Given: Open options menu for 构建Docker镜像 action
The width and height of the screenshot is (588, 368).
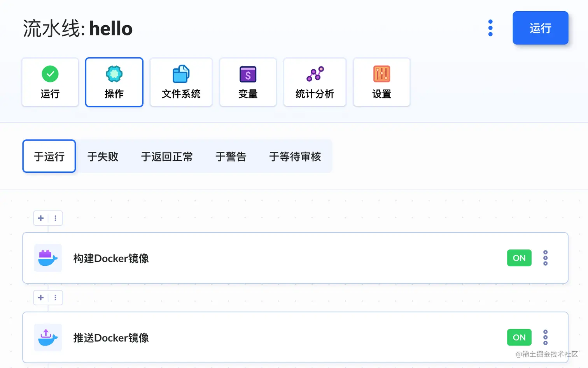Looking at the screenshot, I should (545, 258).
